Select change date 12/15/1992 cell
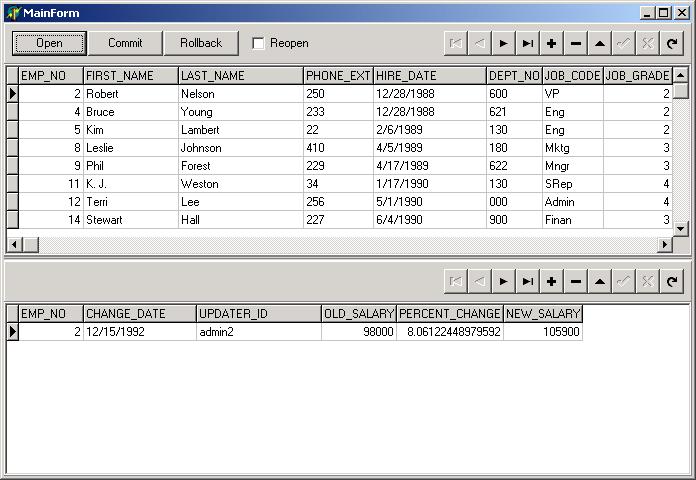 [x=140, y=332]
